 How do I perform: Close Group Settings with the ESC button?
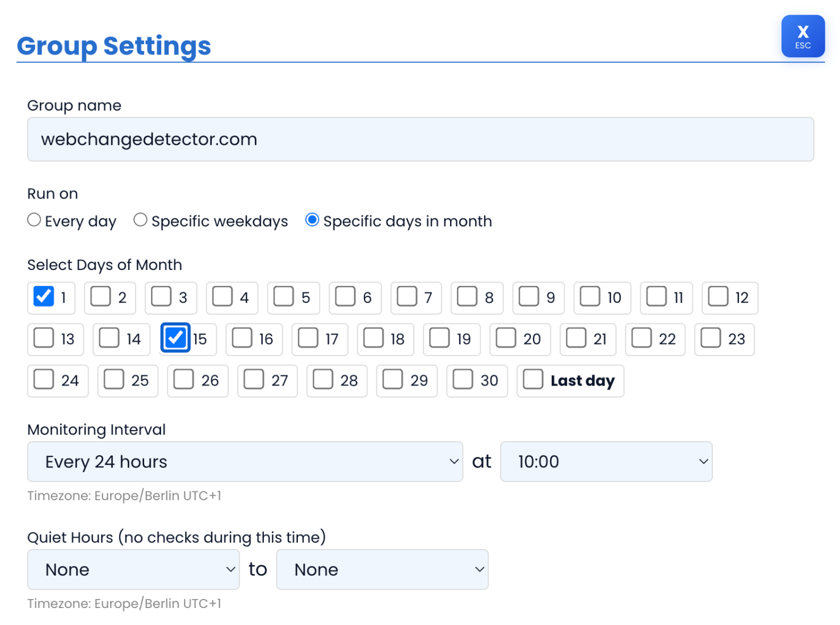803,36
